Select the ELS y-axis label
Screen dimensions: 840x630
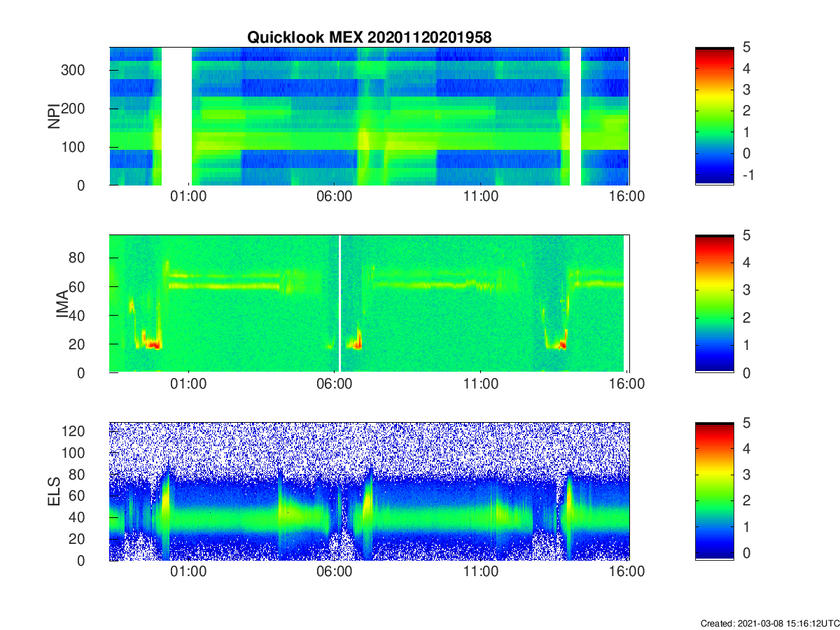click(53, 491)
